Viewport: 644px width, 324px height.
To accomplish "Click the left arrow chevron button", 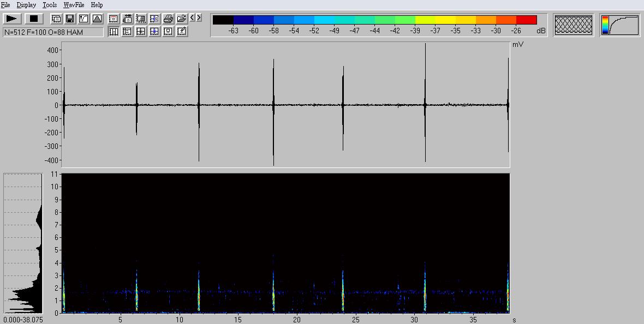I will (192, 18).
